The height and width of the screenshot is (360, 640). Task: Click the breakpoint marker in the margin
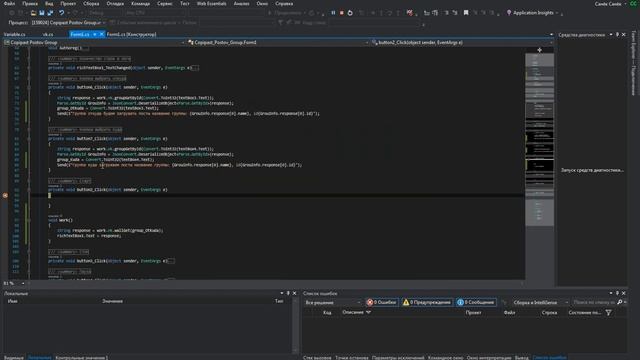pos(5,196)
